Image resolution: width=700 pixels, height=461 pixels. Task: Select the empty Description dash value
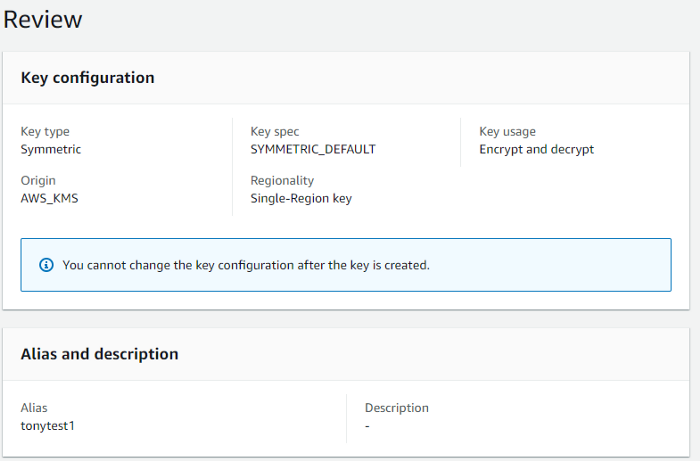coord(367,425)
